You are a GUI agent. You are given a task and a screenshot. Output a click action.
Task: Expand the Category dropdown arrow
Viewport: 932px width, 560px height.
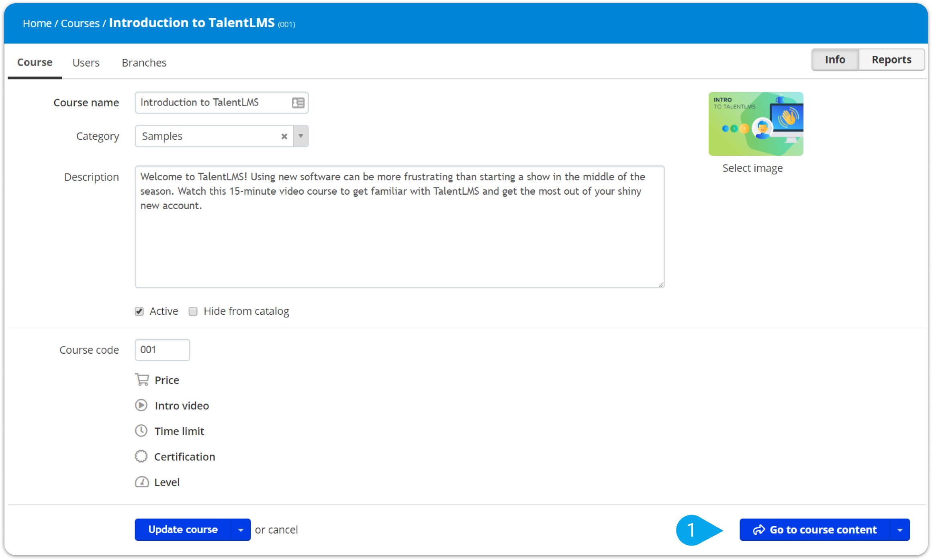(x=301, y=136)
